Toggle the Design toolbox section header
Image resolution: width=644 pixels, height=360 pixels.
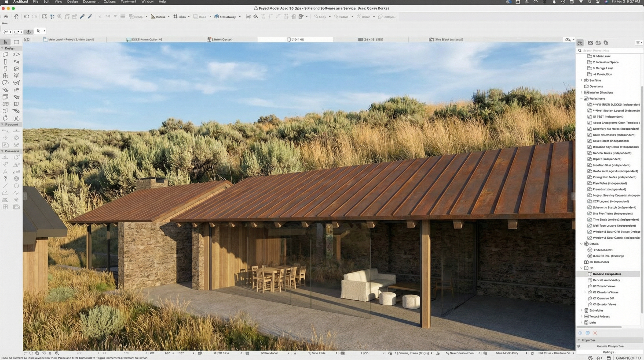[10, 48]
